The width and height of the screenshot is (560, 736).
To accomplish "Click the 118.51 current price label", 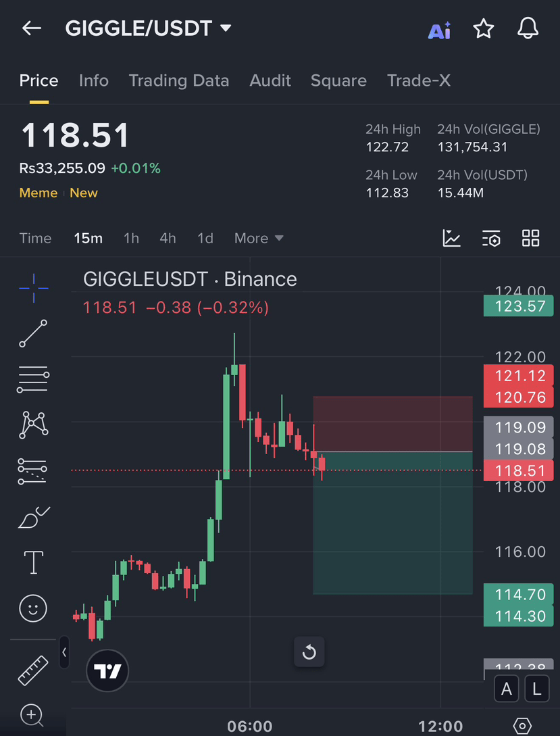I will [x=518, y=471].
